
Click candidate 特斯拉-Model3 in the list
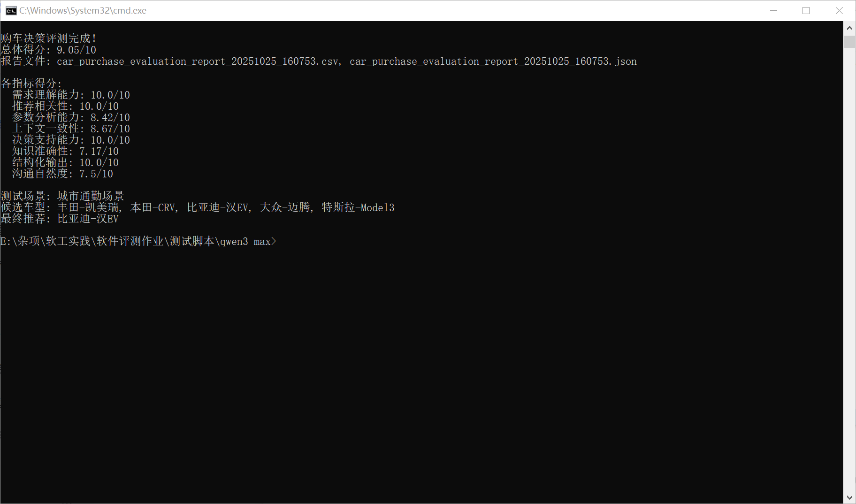coord(358,207)
